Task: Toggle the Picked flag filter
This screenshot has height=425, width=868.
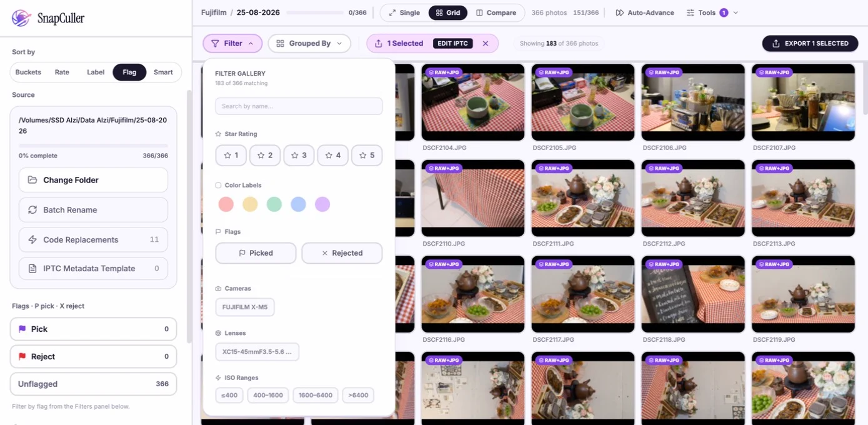Action: tap(256, 253)
